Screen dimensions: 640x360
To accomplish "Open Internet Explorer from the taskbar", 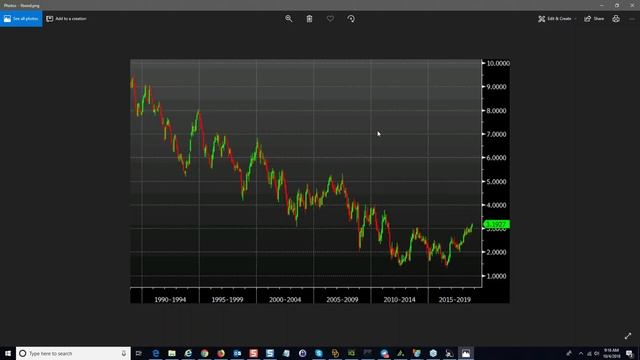I will (x=188, y=353).
